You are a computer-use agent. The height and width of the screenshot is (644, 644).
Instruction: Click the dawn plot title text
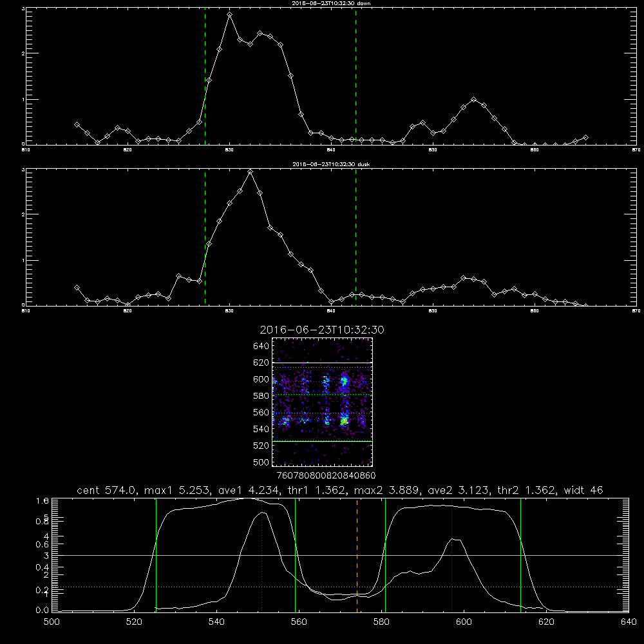tap(331, 3)
